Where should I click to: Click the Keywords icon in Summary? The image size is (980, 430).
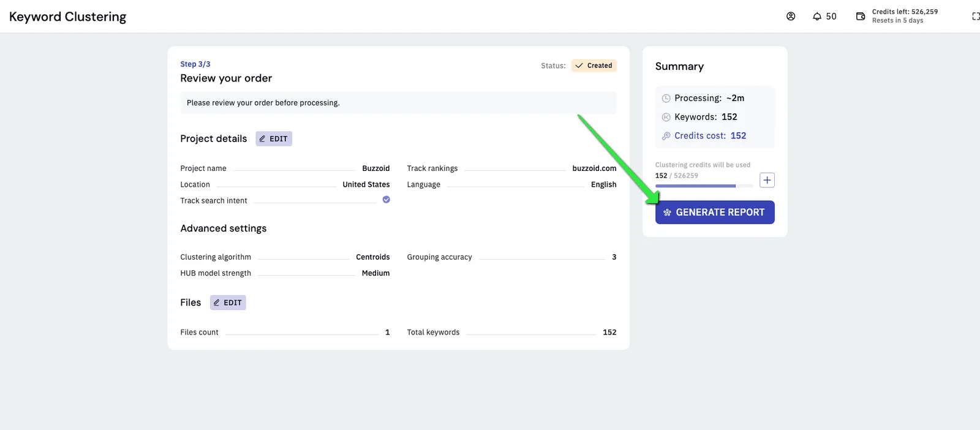(x=666, y=118)
